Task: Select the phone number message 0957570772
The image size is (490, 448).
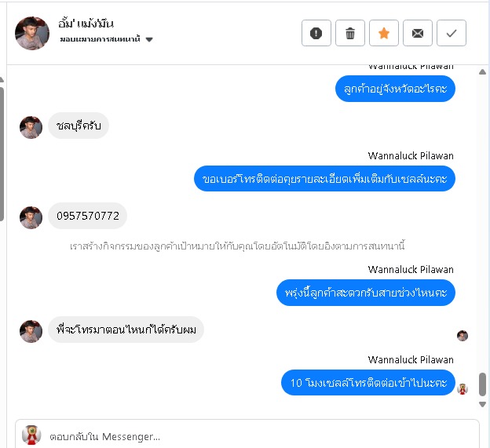Action: click(87, 216)
